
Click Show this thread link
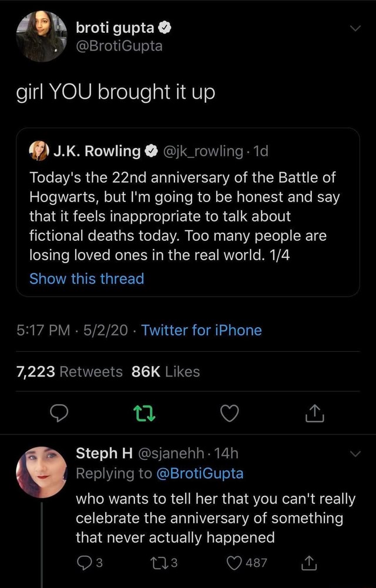point(86,278)
